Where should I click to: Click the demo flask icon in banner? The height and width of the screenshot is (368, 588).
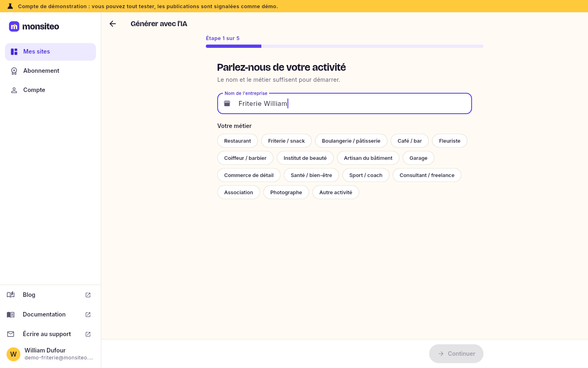[x=10, y=6]
